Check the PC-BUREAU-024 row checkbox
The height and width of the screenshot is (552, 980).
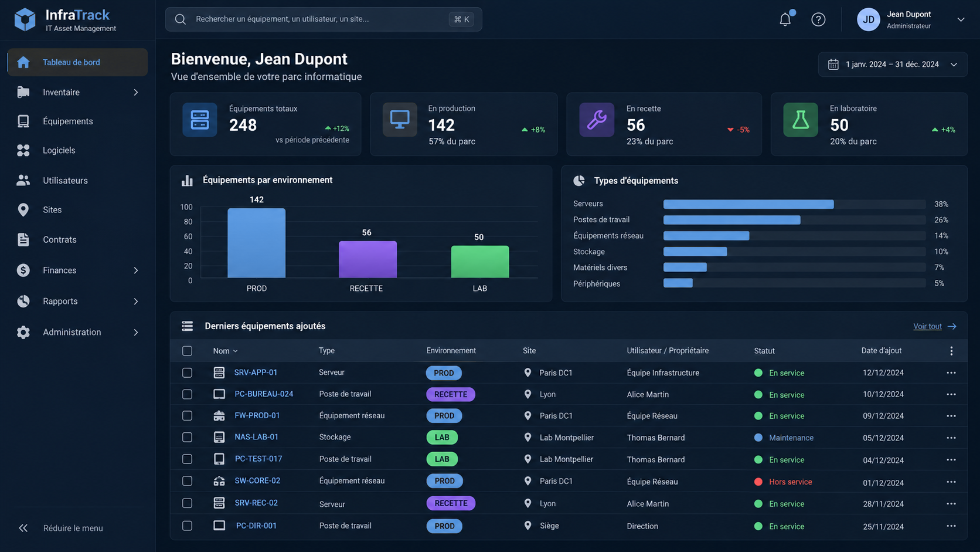[x=187, y=394]
